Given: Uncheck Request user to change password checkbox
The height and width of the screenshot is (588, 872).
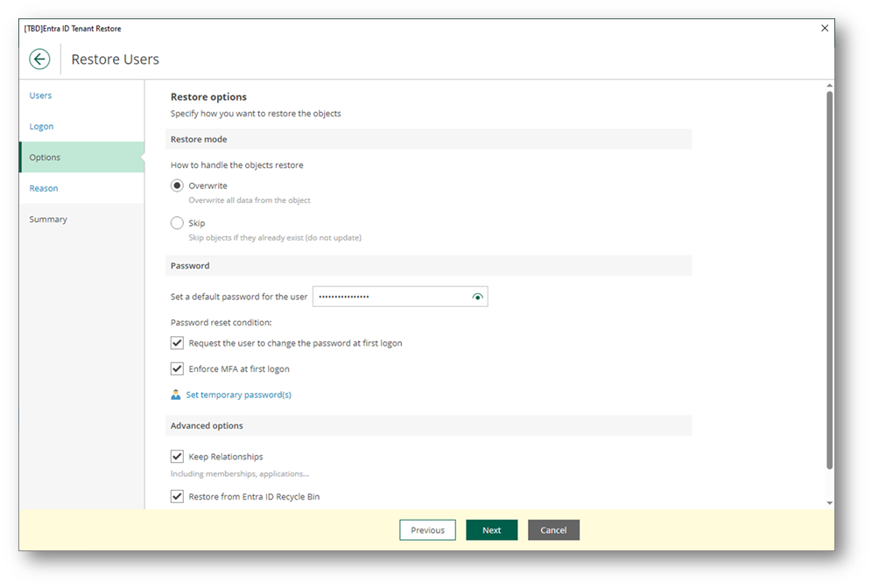Looking at the screenshot, I should tap(178, 343).
